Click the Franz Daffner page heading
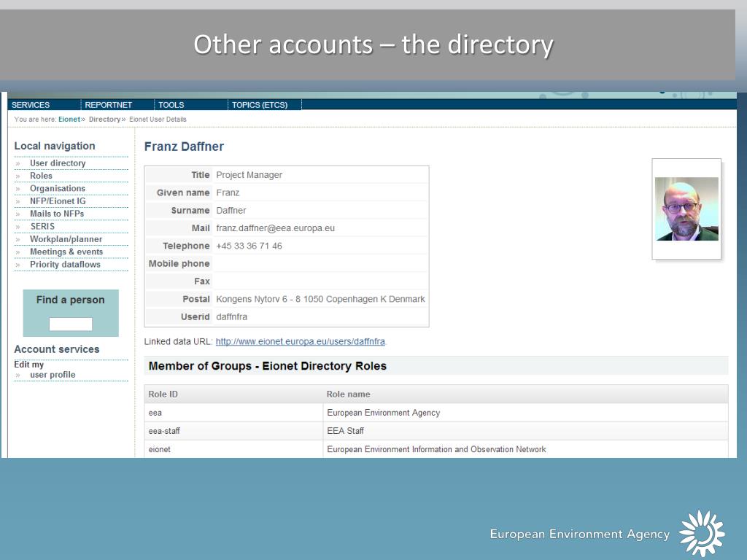Viewport: 747px width, 560px height. tap(184, 147)
